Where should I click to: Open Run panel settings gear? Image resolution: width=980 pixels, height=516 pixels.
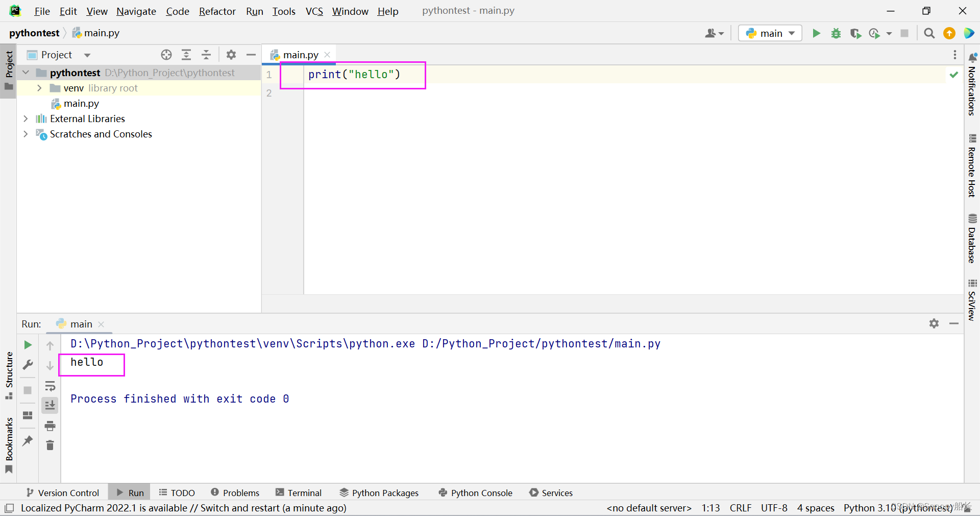(934, 323)
